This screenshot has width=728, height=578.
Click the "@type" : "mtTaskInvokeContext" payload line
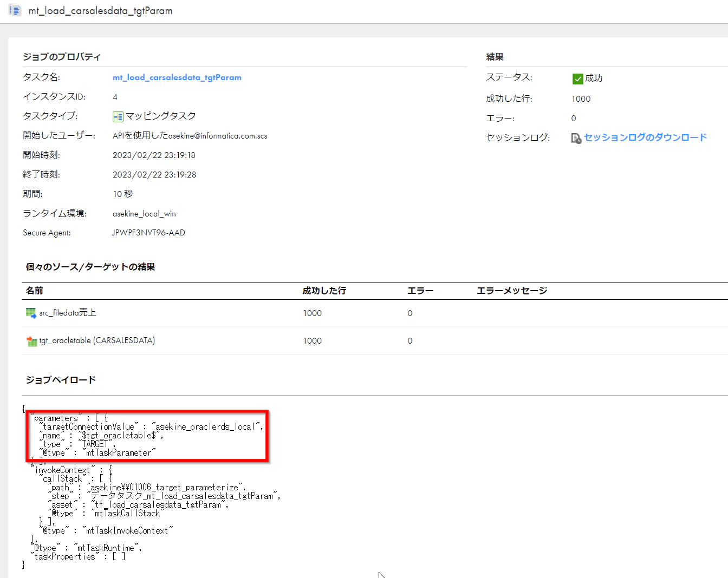coord(106,531)
